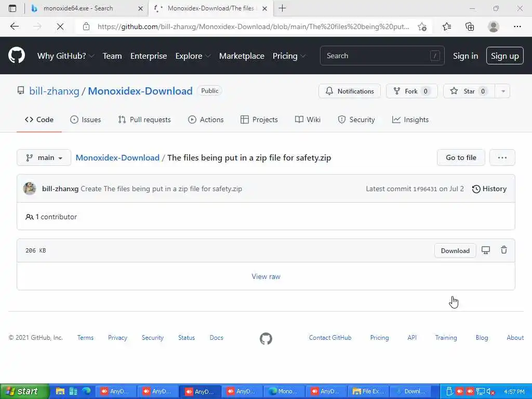Click the network tray icon
532x399 pixels.
click(480, 392)
